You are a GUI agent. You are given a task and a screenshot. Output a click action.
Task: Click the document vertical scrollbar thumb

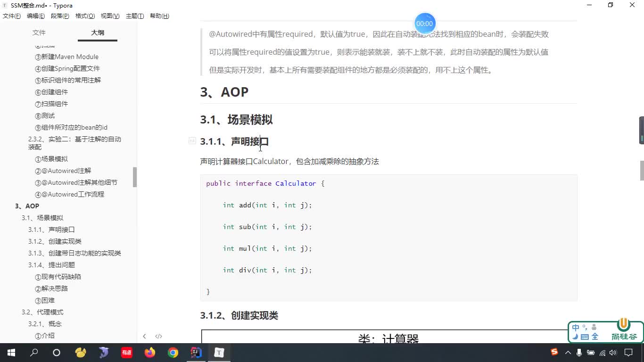642,171
